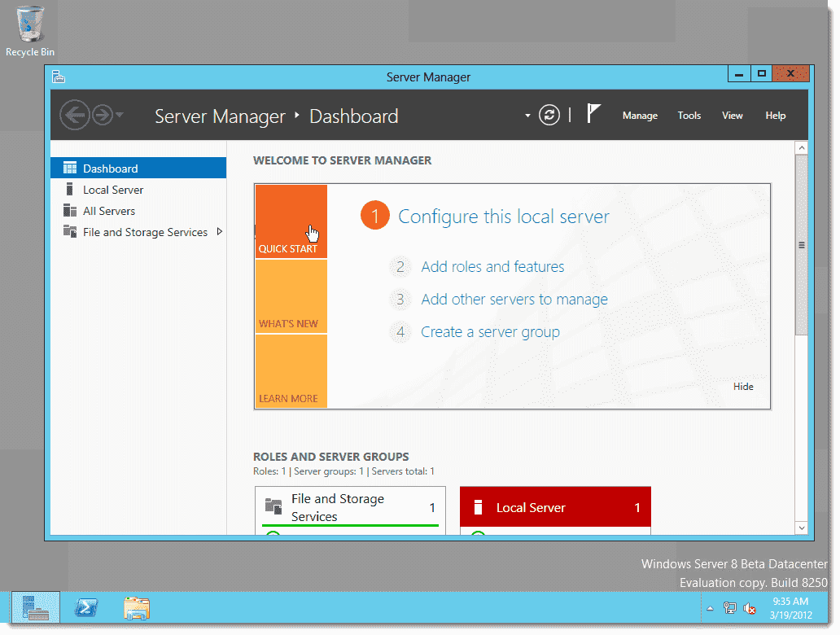Viewport: 840px width, 635px height.
Task: Click the scrollbar up arrow
Action: (802, 148)
